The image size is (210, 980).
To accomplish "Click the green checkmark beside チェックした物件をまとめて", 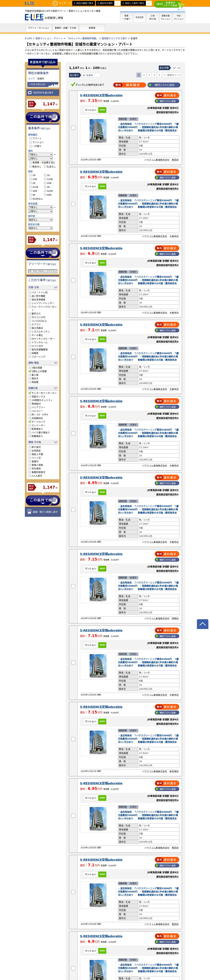I will point(73,84).
